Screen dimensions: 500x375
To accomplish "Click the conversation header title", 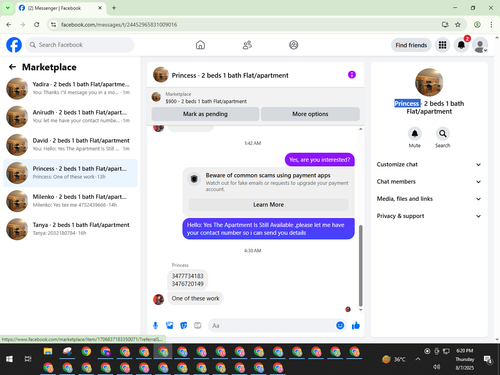I will (x=230, y=75).
